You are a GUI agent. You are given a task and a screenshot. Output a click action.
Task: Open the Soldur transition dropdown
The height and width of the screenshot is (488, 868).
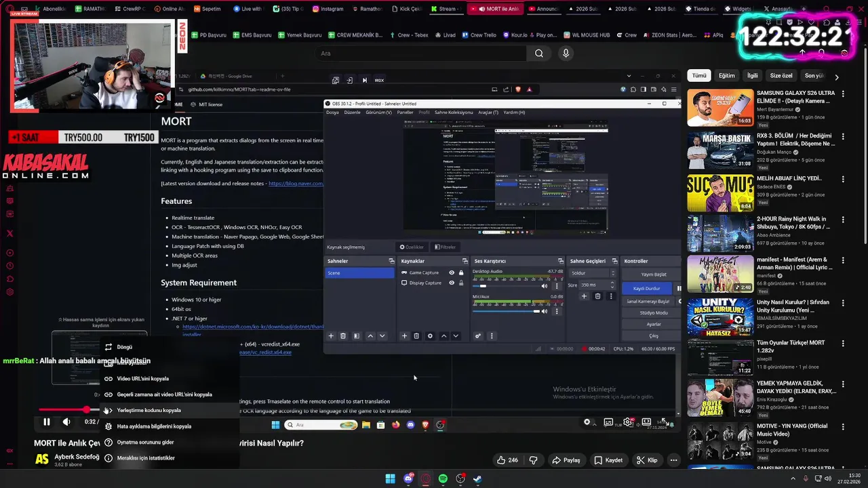593,273
